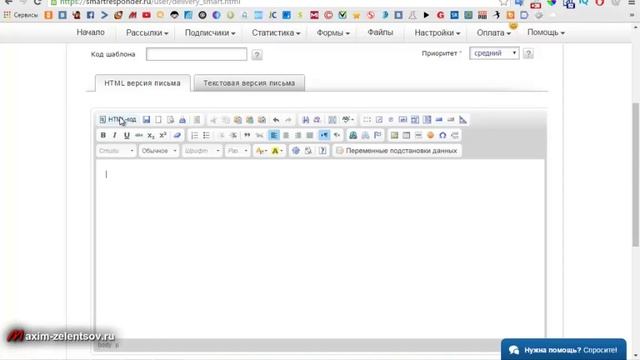Image resolution: width=640 pixels, height=360 pixels.
Task: Click the Redo arrow
Action: point(288,120)
